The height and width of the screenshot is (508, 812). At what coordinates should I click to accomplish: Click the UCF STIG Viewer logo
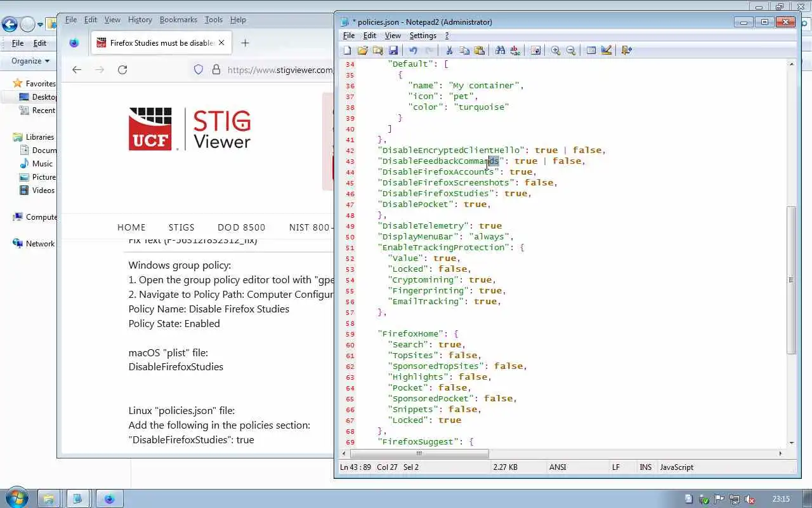pyautogui.click(x=190, y=129)
